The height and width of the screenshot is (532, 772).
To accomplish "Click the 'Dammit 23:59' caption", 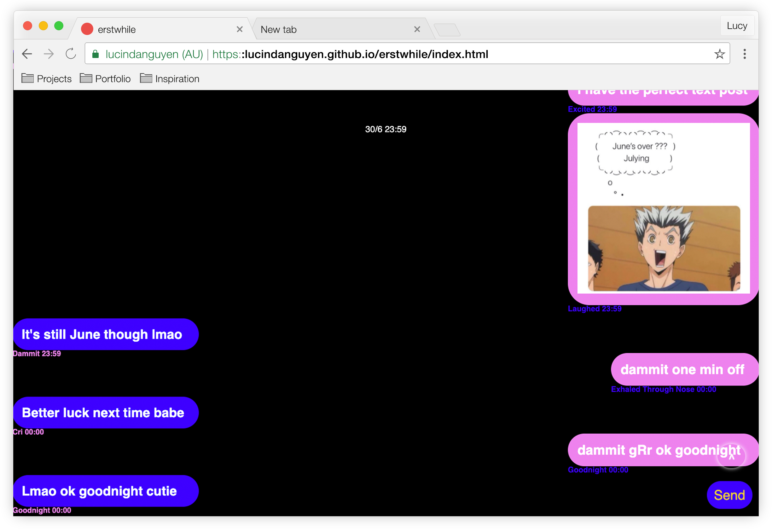I will 37,354.
